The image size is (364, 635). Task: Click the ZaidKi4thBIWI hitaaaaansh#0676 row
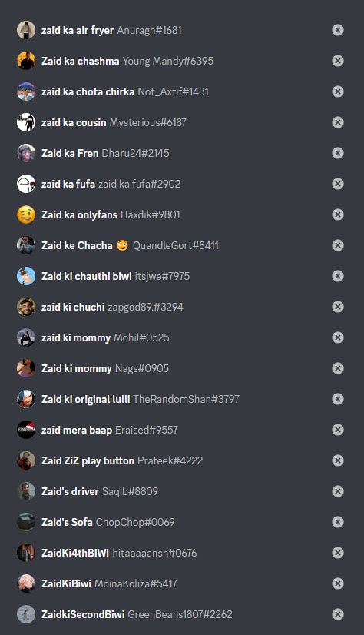pos(182,553)
